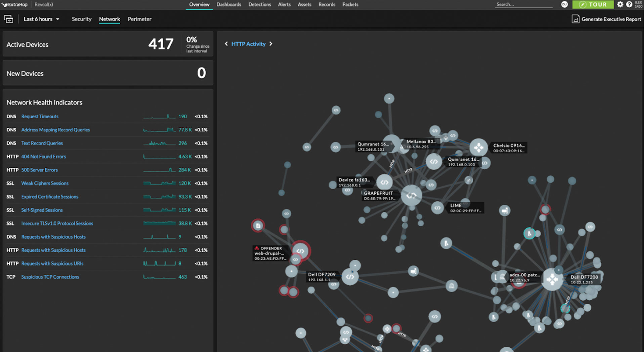Viewport: 644px width, 352px height.
Task: Open the Alerts menu
Action: [x=284, y=5]
